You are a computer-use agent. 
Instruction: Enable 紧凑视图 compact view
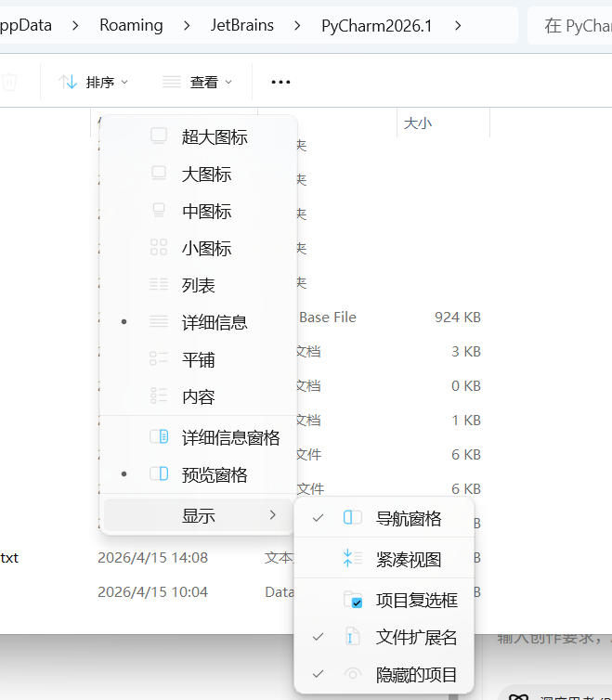click(384, 560)
